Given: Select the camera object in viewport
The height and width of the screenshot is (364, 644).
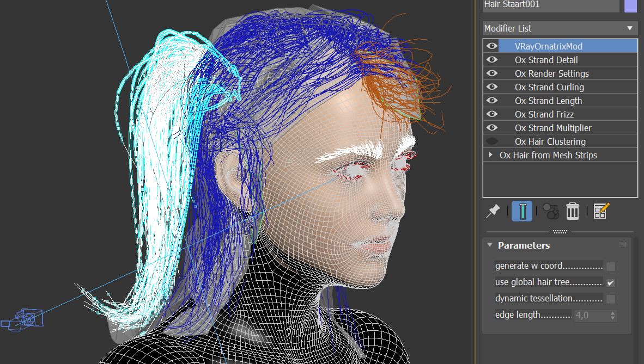Looking at the screenshot, I should pyautogui.click(x=25, y=318).
